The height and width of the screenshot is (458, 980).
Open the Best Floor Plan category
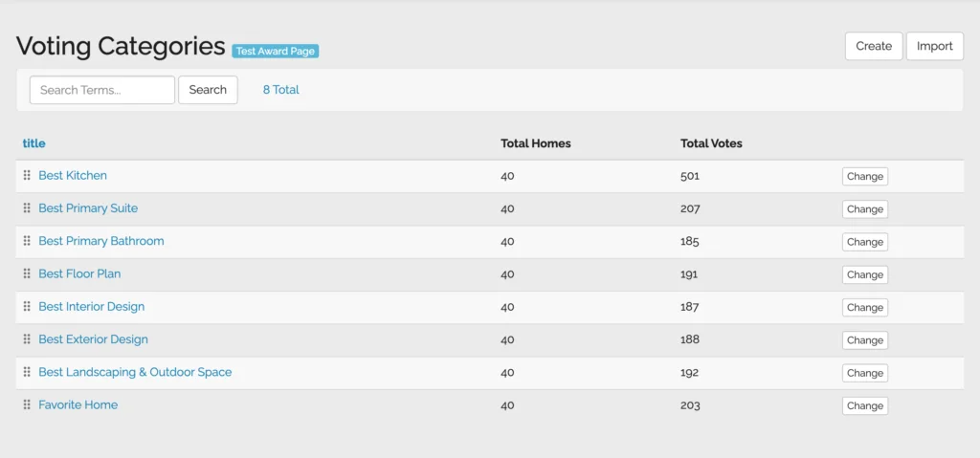(x=79, y=273)
